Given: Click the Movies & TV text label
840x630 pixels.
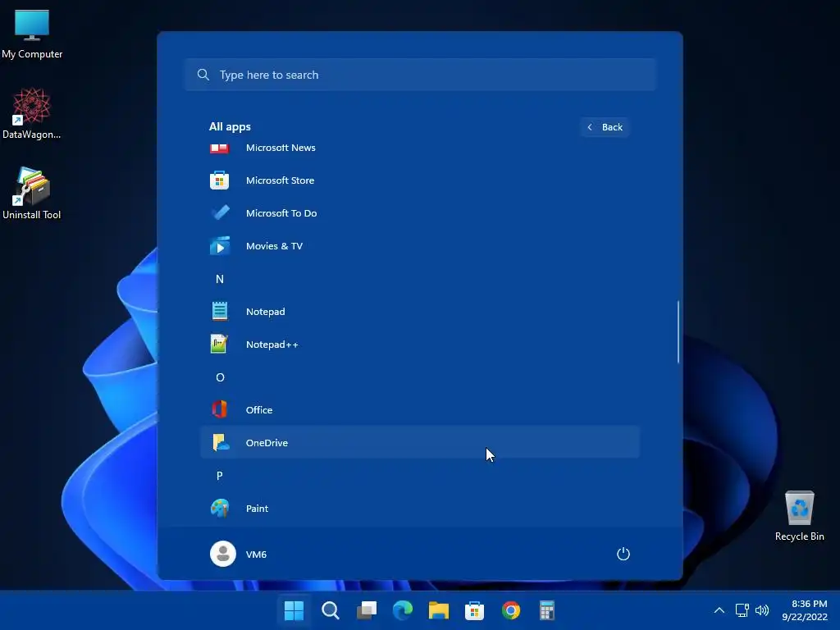Looking at the screenshot, I should (x=274, y=246).
